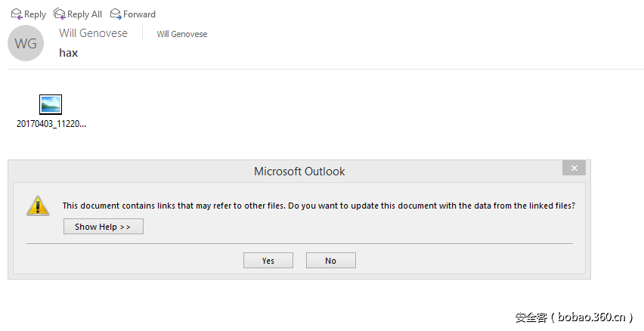The image size is (644, 331).
Task: Choose the Reply All text label
Action: pos(85,14)
